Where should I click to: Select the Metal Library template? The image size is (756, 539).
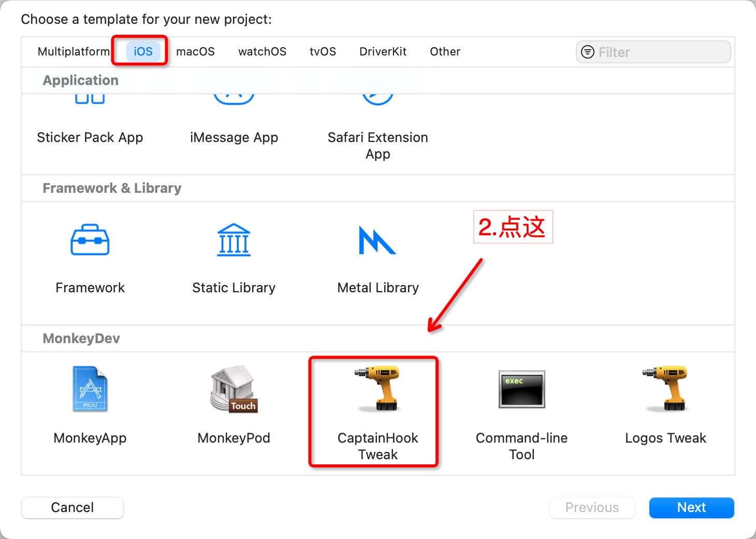377,240
